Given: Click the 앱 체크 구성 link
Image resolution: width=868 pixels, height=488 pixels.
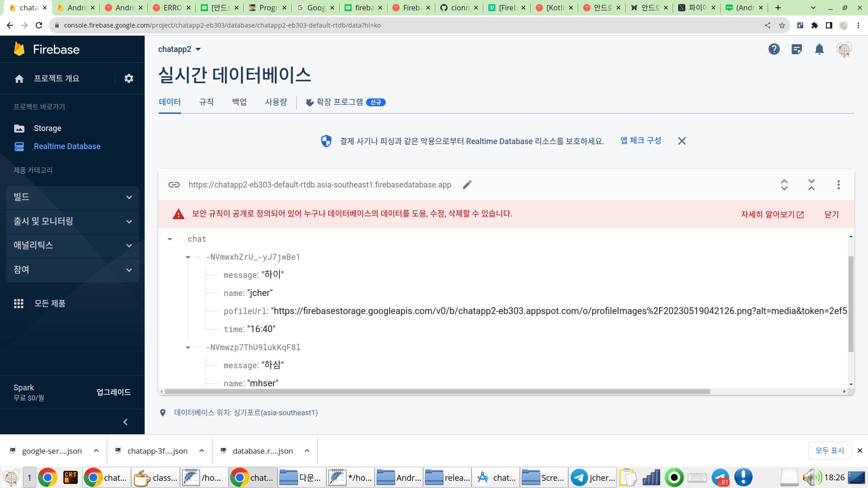Looking at the screenshot, I should [641, 141].
